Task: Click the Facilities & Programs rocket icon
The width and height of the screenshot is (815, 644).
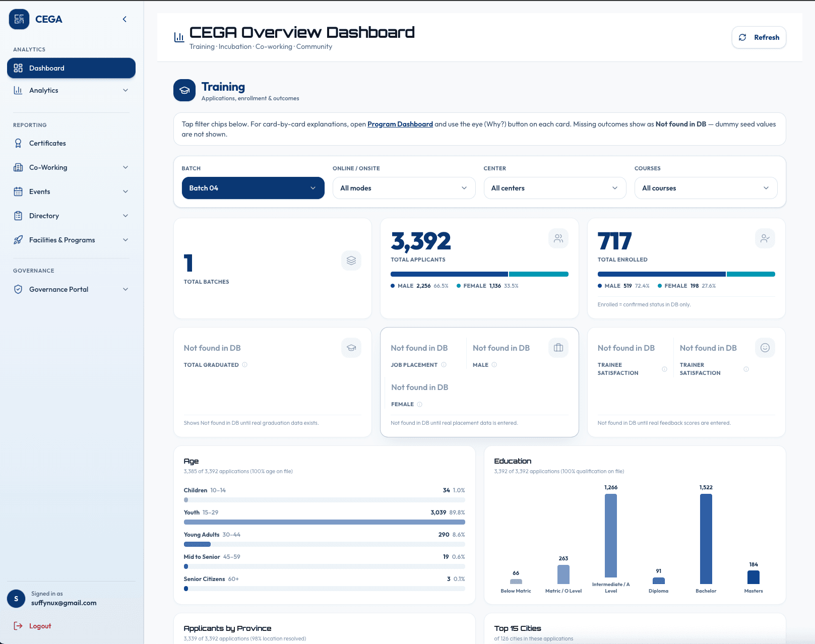Action: [x=18, y=240]
